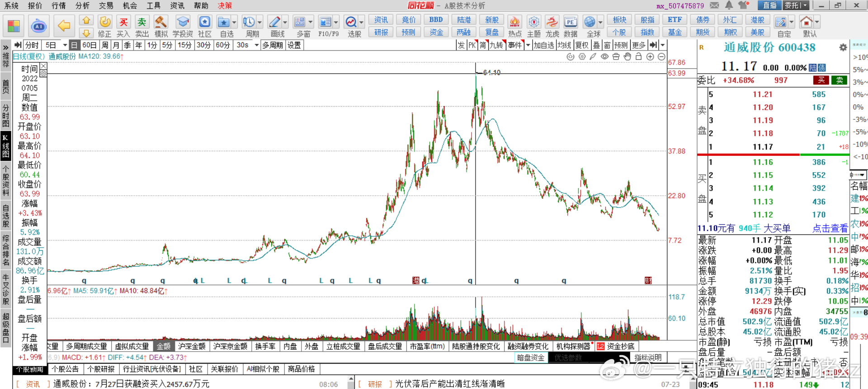Expand the 自选 dropdown arrow
This screenshot has height=389, width=868.
(x=235, y=22)
